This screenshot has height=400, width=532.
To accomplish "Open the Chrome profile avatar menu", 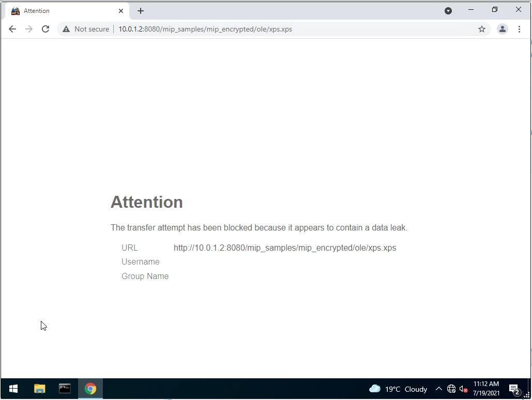I will 502,29.
